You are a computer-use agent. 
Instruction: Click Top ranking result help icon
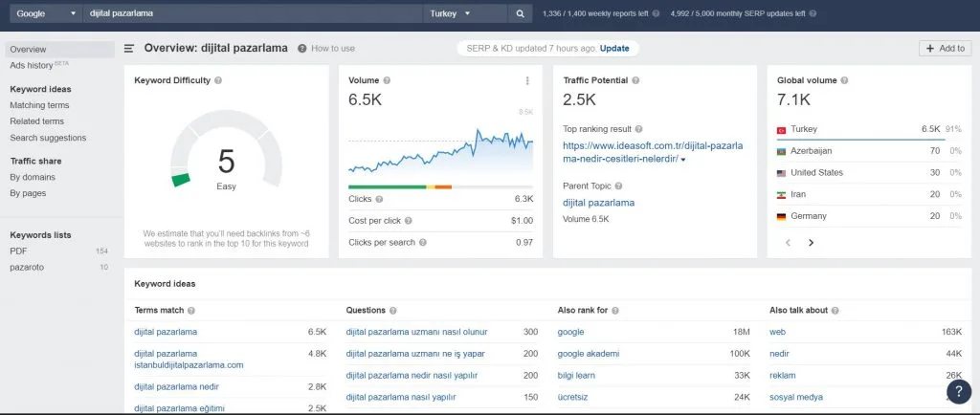pyautogui.click(x=638, y=129)
